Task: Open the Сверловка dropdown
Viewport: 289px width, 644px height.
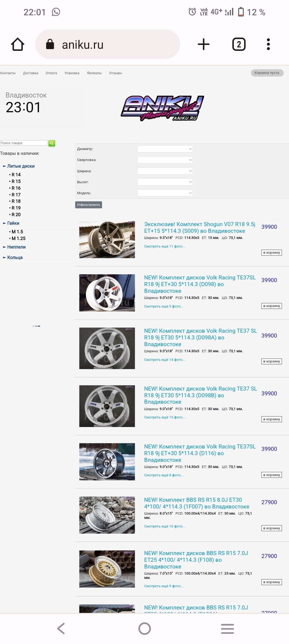Action: (x=165, y=160)
